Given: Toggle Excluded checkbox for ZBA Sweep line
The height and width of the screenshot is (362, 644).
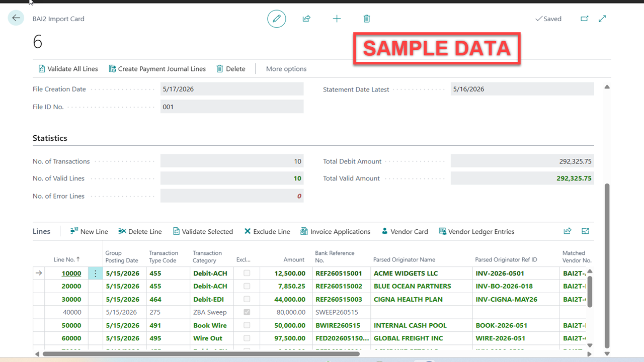Looking at the screenshot, I should point(247,312).
